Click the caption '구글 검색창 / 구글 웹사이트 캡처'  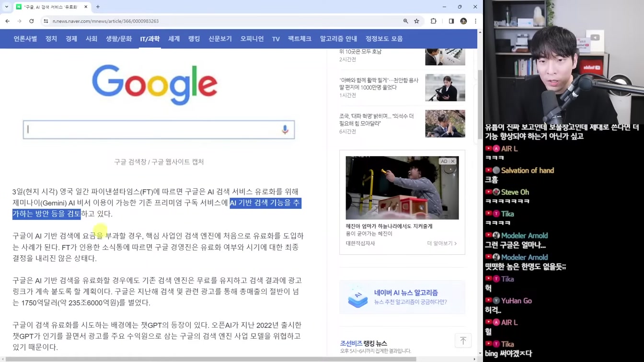(159, 162)
